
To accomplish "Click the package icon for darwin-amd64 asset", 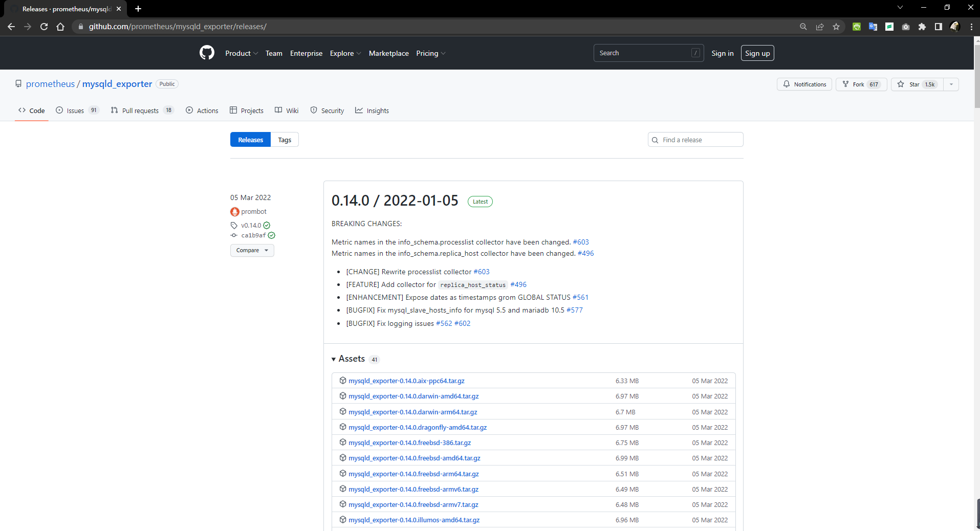I will (x=343, y=395).
